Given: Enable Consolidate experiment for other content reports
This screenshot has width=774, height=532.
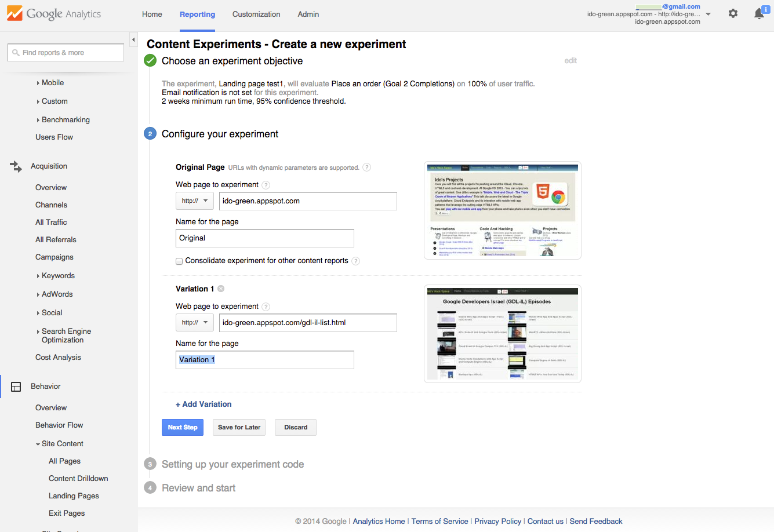Looking at the screenshot, I should tap(179, 261).
